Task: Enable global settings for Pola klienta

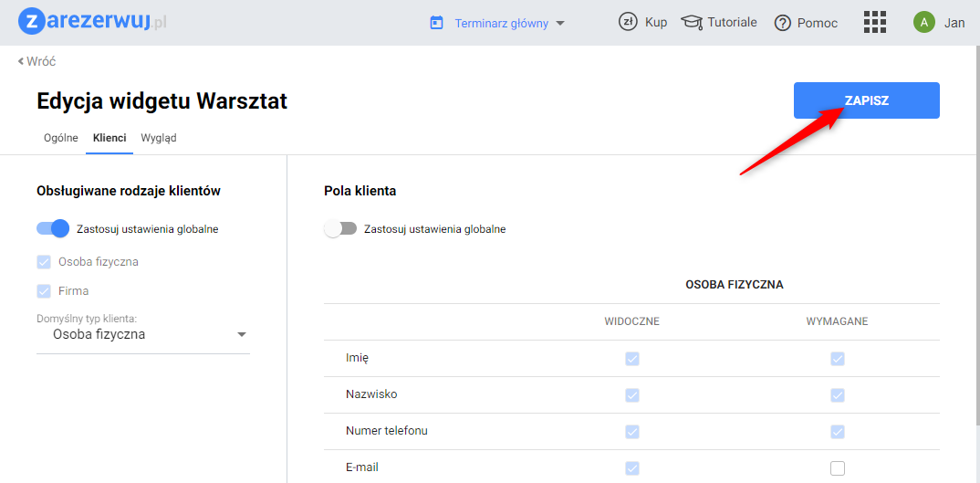Action: [340, 229]
